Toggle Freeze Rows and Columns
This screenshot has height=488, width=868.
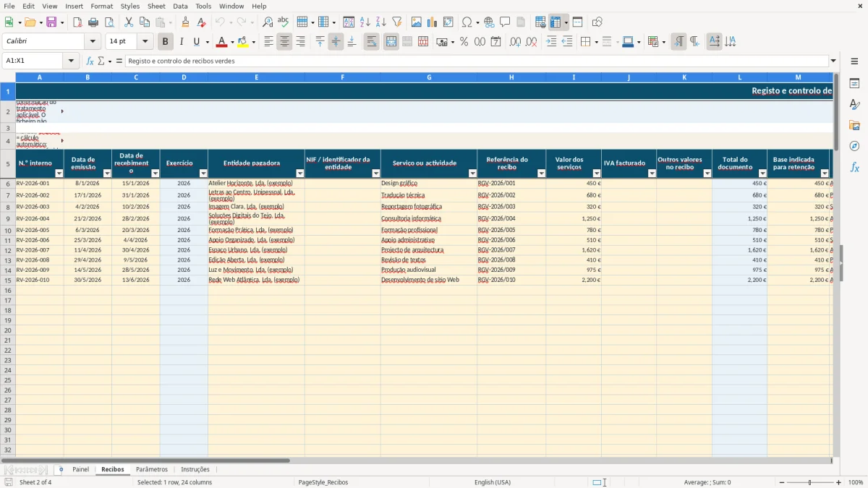pyautogui.click(x=556, y=22)
